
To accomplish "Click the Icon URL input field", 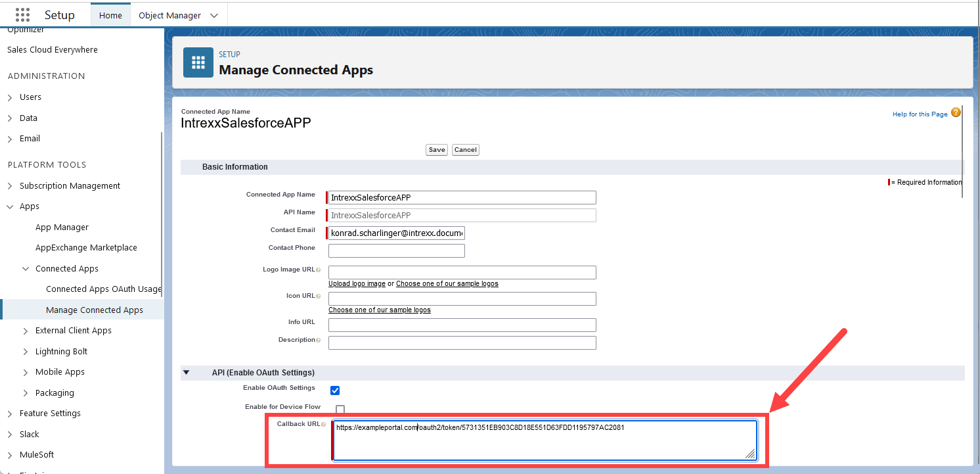I will [462, 298].
